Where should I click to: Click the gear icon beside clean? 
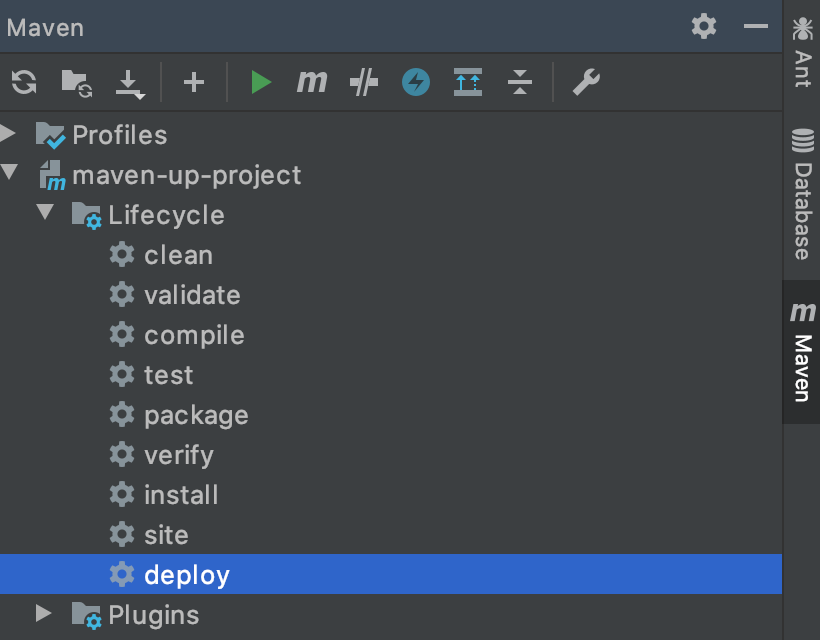click(122, 255)
